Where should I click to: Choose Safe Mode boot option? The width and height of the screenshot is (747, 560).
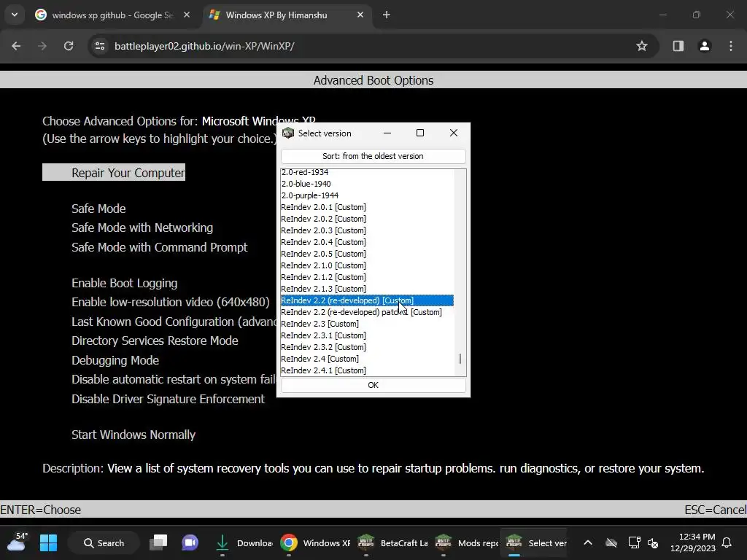coord(98,209)
